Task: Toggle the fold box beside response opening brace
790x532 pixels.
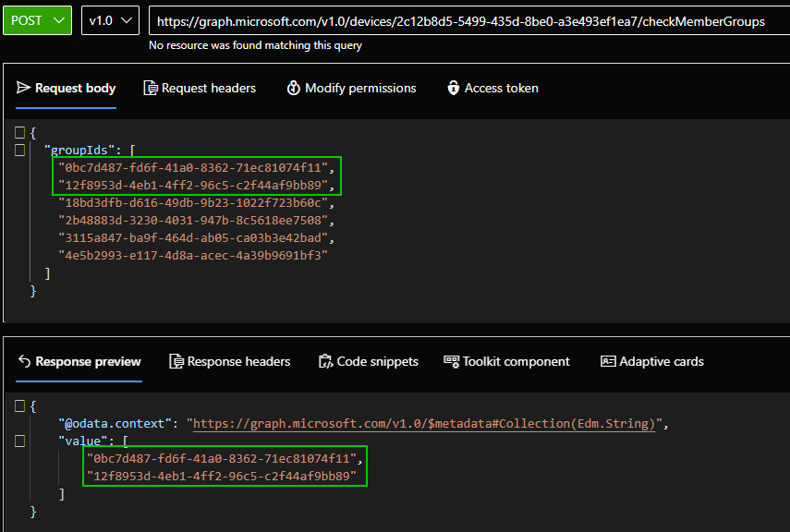Action: click(19, 406)
